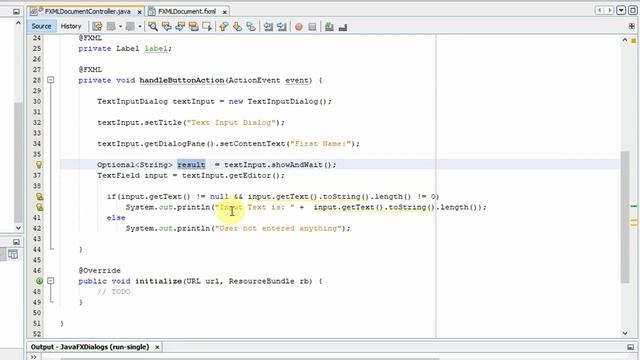
Task: Go to Previous Bookmark icon
Action: (x=224, y=27)
